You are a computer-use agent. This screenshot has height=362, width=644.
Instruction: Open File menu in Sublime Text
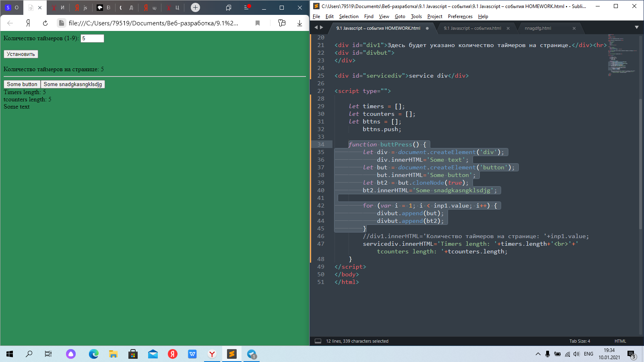[316, 16]
